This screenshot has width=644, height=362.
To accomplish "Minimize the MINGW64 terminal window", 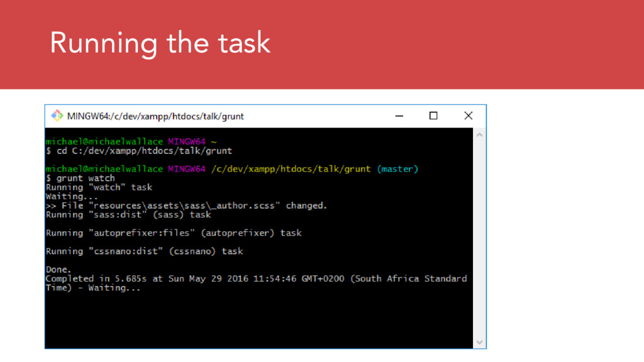I will tap(399, 116).
